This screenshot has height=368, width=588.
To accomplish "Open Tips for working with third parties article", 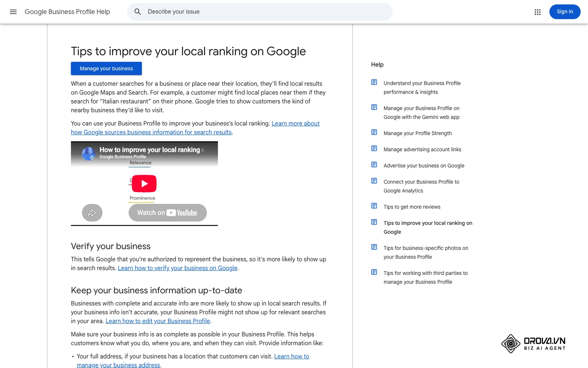I will [x=426, y=277].
